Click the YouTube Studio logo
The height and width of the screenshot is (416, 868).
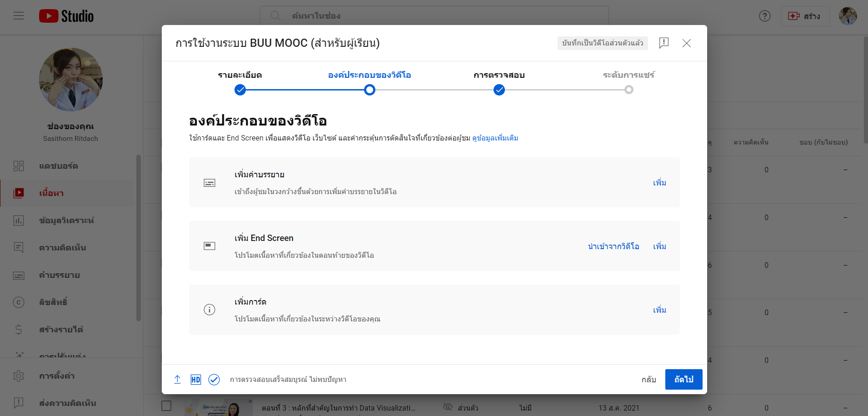pyautogui.click(x=66, y=16)
